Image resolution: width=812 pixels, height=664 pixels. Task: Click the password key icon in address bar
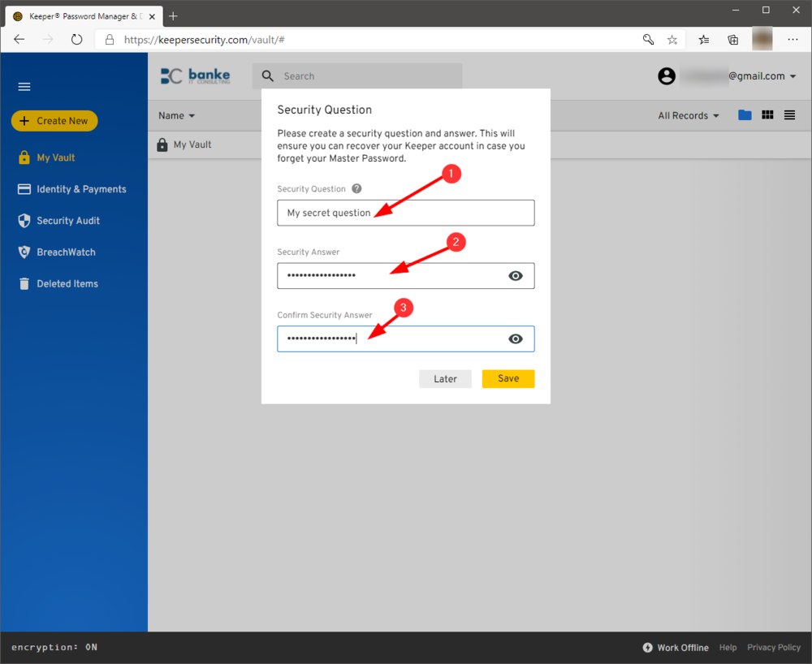(x=648, y=39)
